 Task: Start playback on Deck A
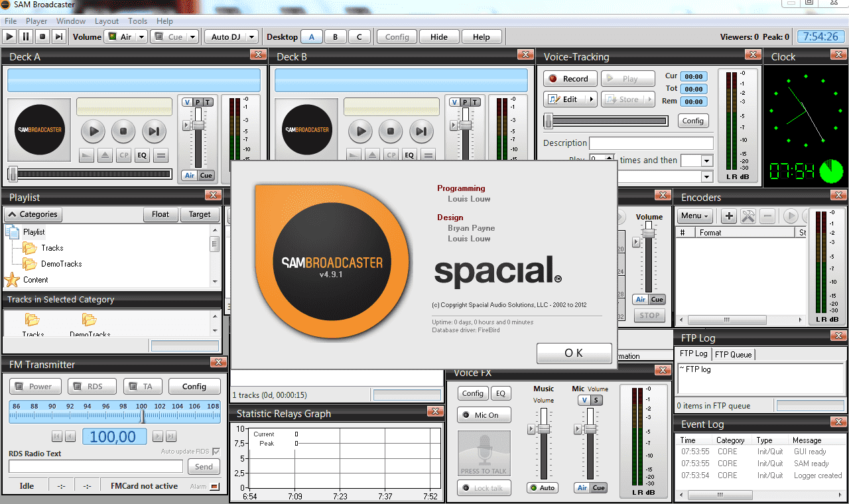point(94,131)
